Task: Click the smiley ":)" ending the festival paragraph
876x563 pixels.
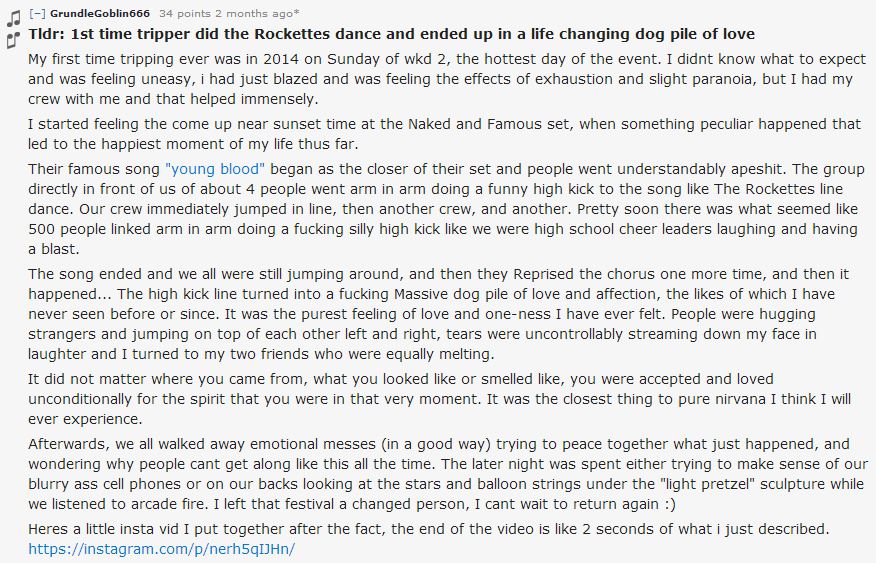Action: pyautogui.click(x=670, y=504)
